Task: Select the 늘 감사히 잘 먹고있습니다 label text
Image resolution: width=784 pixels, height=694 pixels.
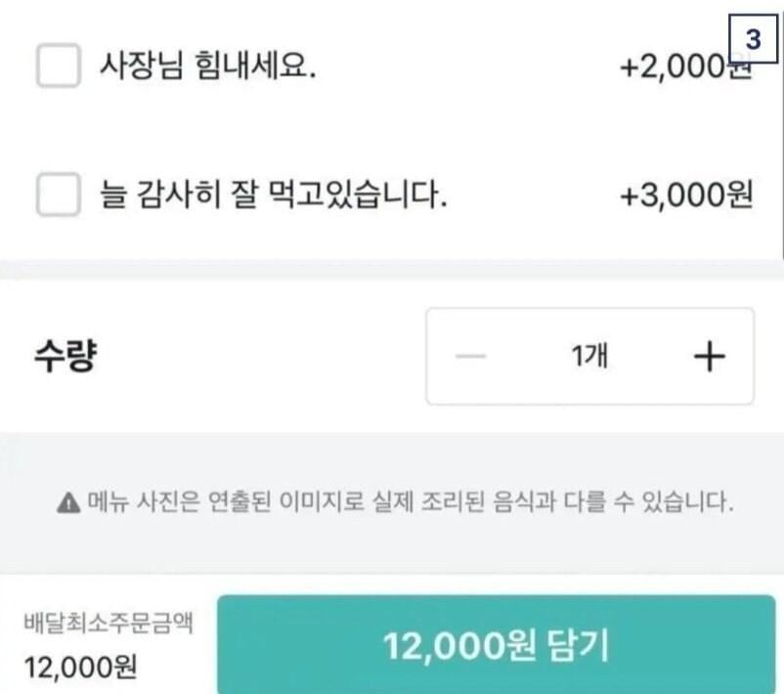Action: click(x=274, y=195)
